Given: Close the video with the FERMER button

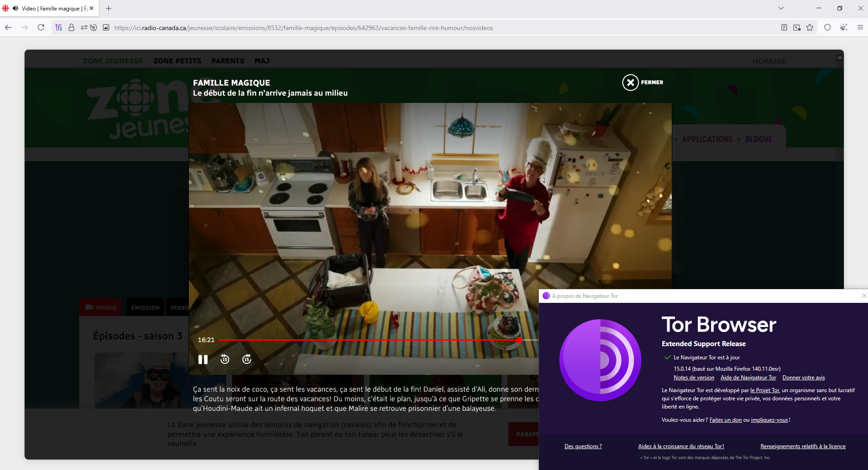Looking at the screenshot, I should (643, 82).
